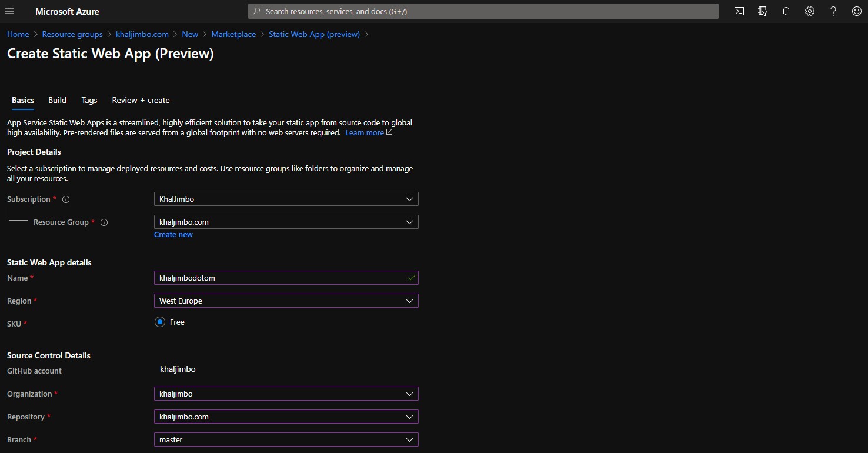Screen dimensions: 868x453
Task: Click the search magnifier icon
Action: click(257, 11)
